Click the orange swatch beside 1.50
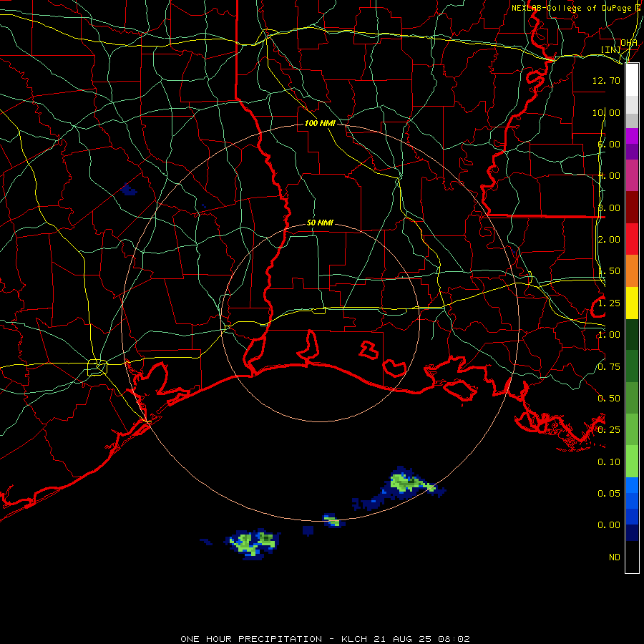This screenshot has height=644, width=644. click(x=632, y=271)
